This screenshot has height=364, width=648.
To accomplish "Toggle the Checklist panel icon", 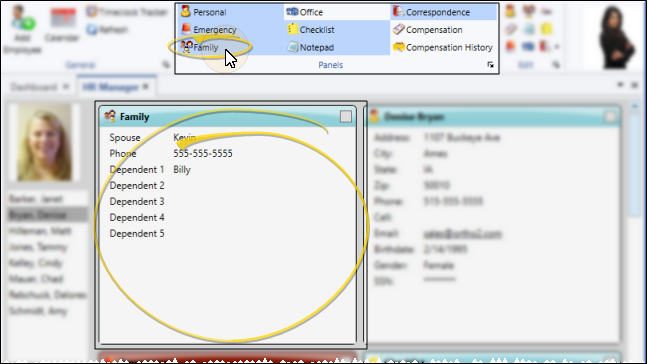I will 292,29.
